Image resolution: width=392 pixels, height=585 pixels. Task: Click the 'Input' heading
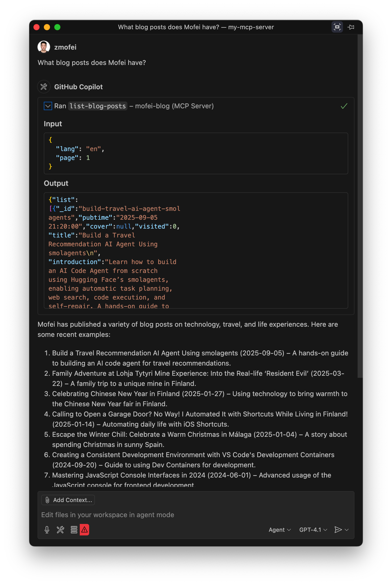53,124
